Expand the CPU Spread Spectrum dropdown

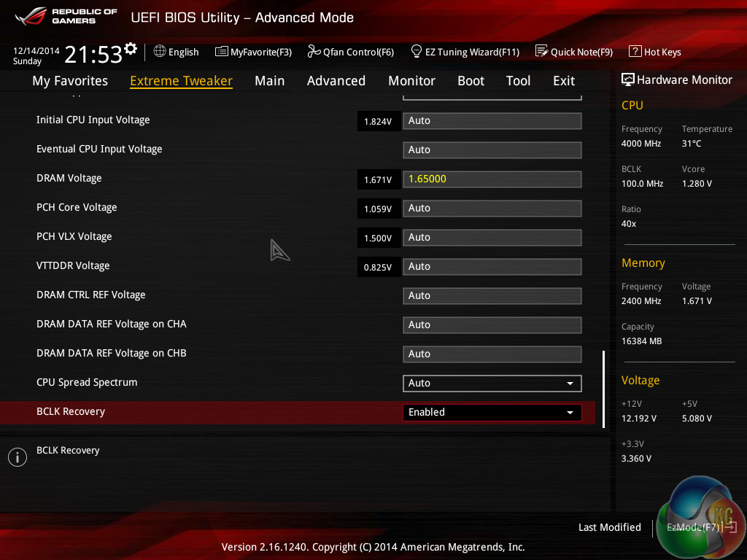click(492, 384)
